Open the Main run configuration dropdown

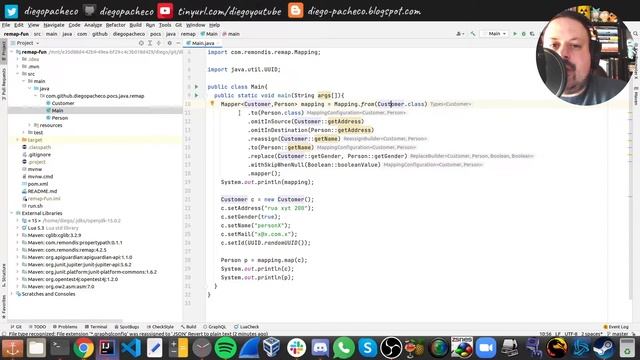pos(495,34)
